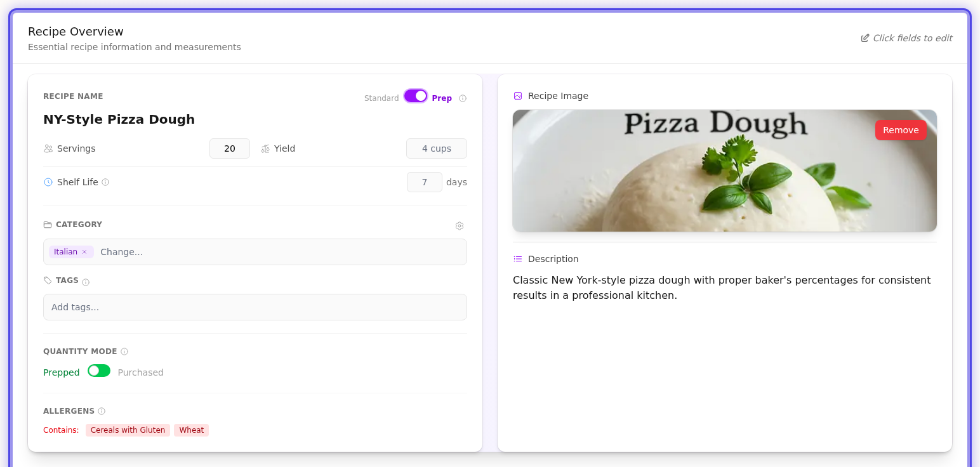Screen dimensions: 980x467
Task: Toggle Quantity Mode to Purchased
Action: coord(99,370)
